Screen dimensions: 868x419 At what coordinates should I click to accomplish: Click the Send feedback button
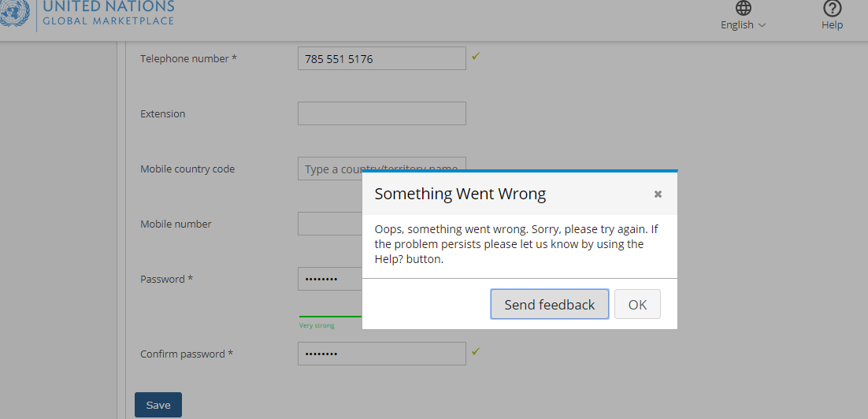(x=550, y=305)
